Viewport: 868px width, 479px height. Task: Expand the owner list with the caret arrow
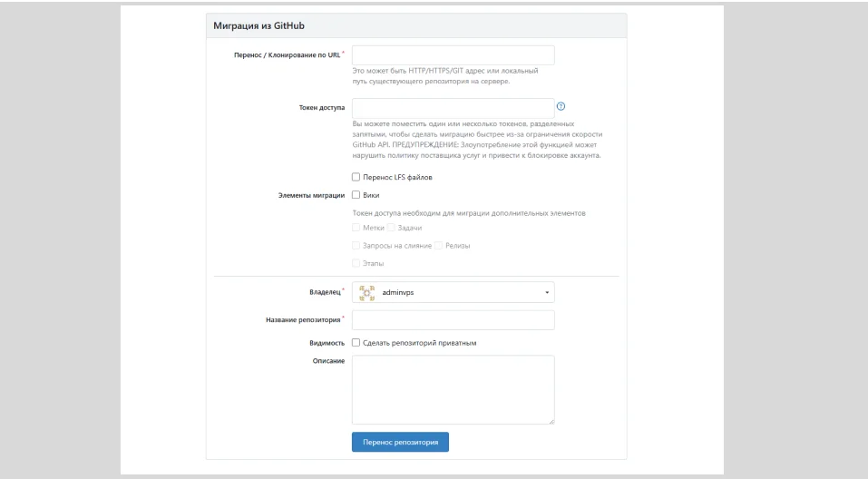[546, 293]
